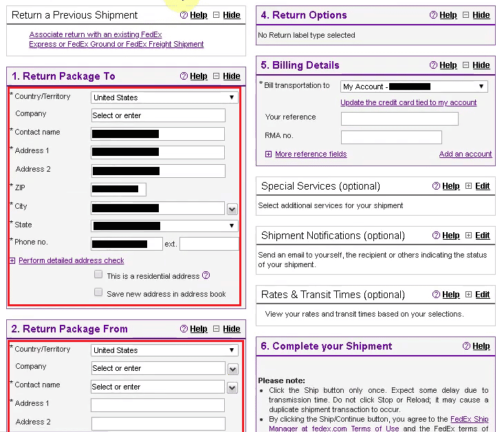
Task: Click the help question icon in Return a Previous Shipment
Action: (x=184, y=14)
